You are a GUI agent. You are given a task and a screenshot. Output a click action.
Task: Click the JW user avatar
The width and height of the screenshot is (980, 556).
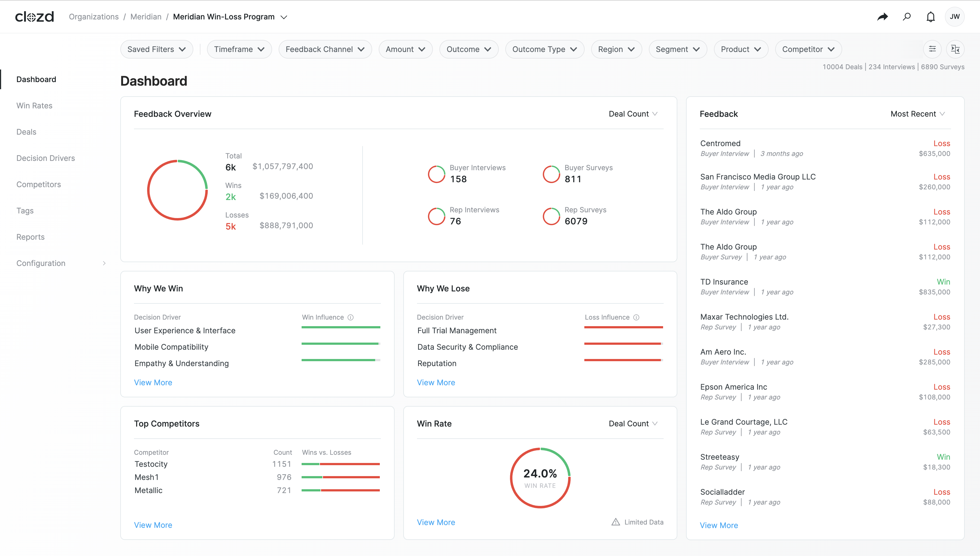point(954,17)
